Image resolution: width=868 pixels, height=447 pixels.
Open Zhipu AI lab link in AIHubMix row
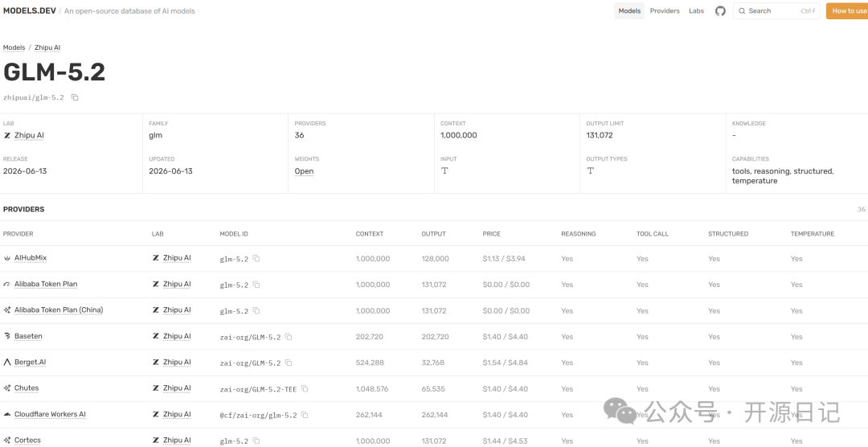177,258
